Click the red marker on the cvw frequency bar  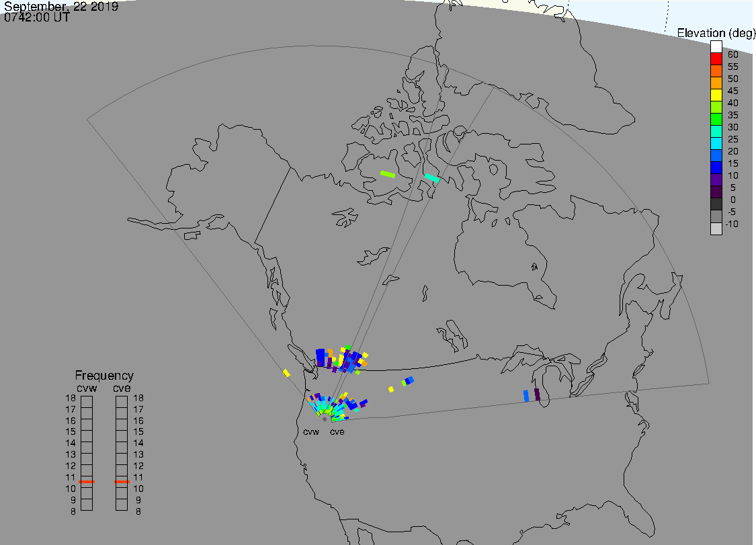click(87, 482)
